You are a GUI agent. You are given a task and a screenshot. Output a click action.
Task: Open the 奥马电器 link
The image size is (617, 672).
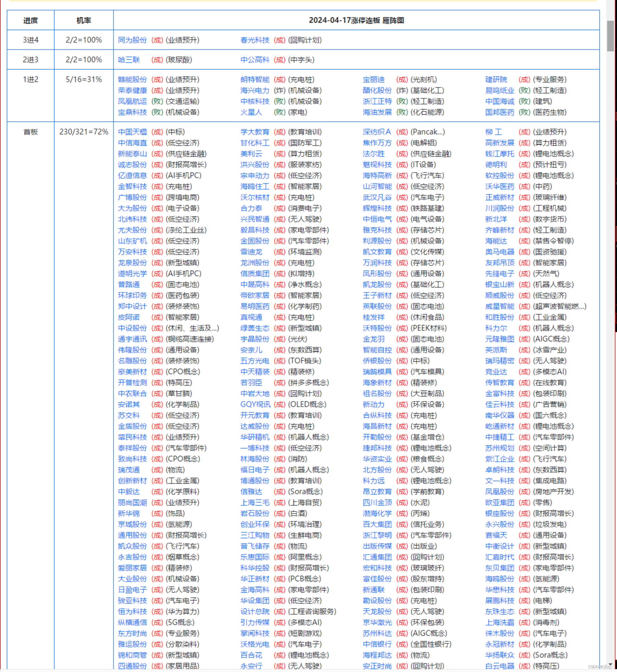500,252
